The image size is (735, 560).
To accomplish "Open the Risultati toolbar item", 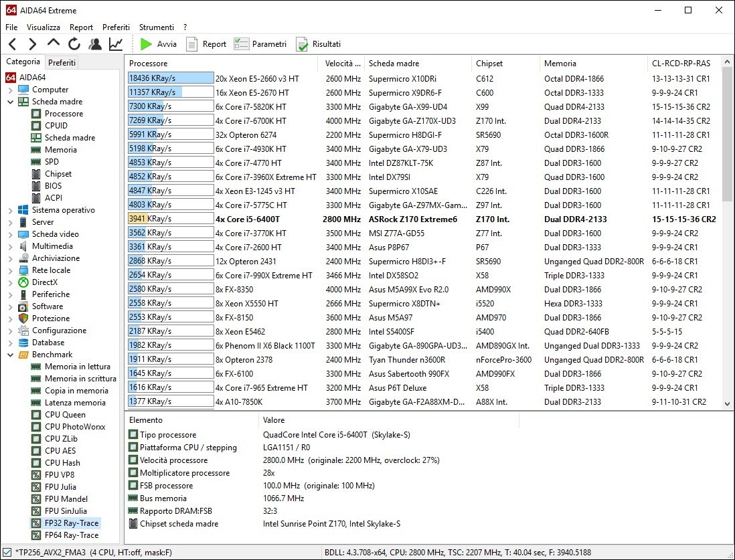I will point(319,44).
